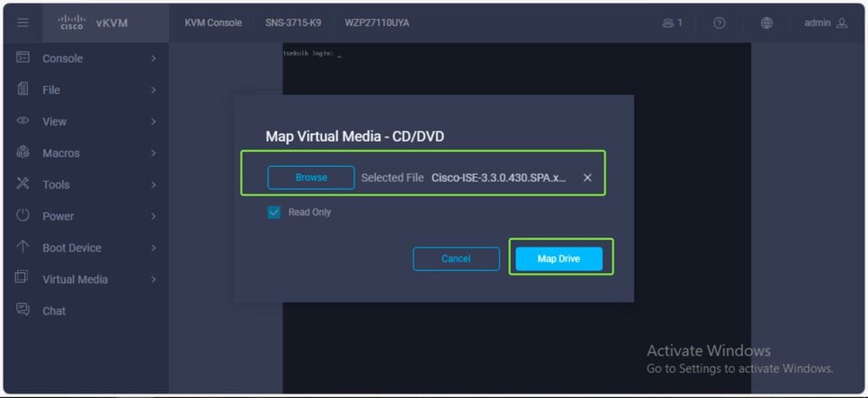Click the Cisco-ISE-3.3.0.430.SPA file name

pyautogui.click(x=499, y=177)
